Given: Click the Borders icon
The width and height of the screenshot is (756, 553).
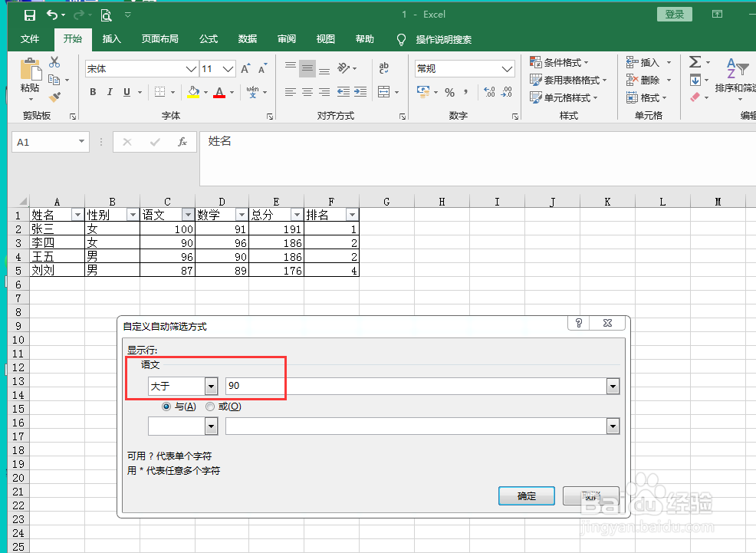Looking at the screenshot, I should click(159, 91).
